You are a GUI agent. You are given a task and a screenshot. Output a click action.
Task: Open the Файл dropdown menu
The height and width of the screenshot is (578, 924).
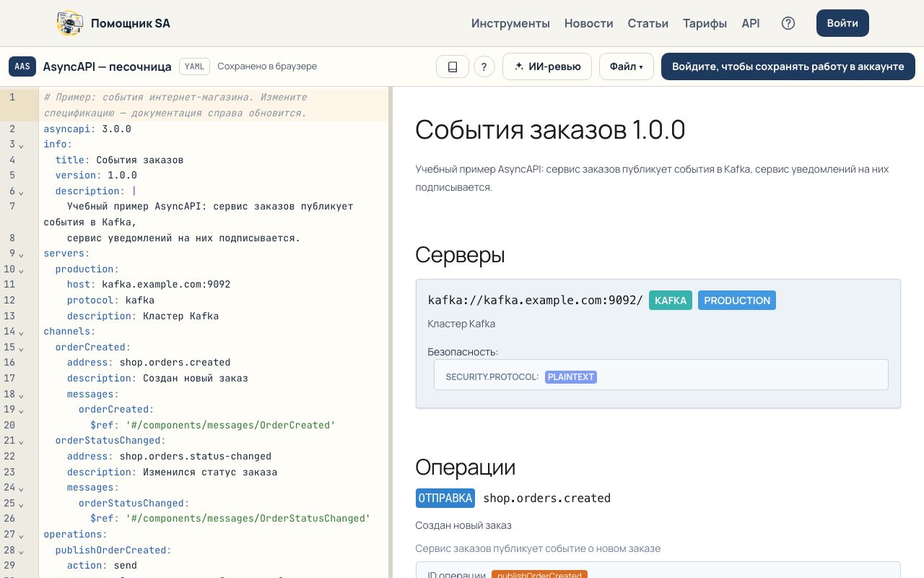626,66
